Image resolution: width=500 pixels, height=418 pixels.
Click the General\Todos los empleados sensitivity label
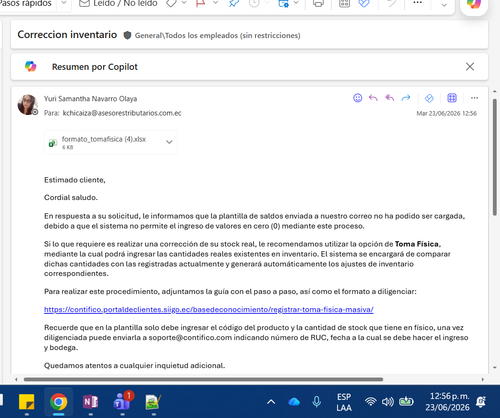217,35
